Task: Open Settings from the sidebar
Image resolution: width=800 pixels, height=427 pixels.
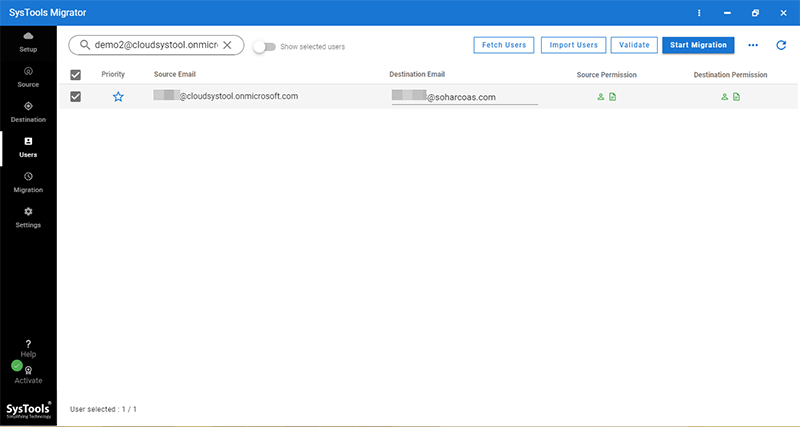Action: pyautogui.click(x=28, y=218)
